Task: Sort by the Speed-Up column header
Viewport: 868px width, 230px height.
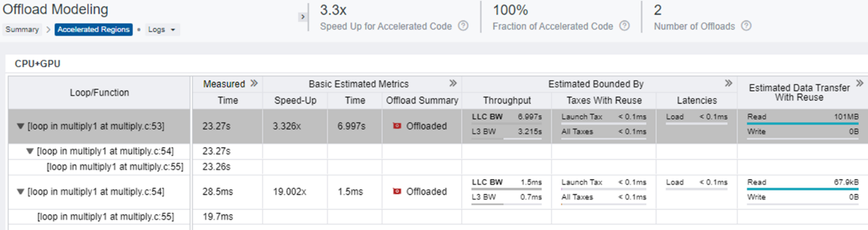Action: [296, 100]
